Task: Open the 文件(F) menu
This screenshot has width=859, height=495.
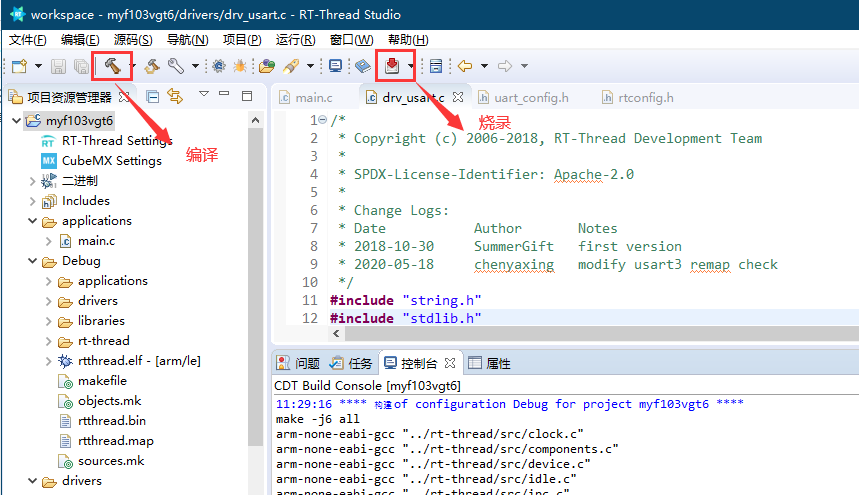Action: pos(27,40)
